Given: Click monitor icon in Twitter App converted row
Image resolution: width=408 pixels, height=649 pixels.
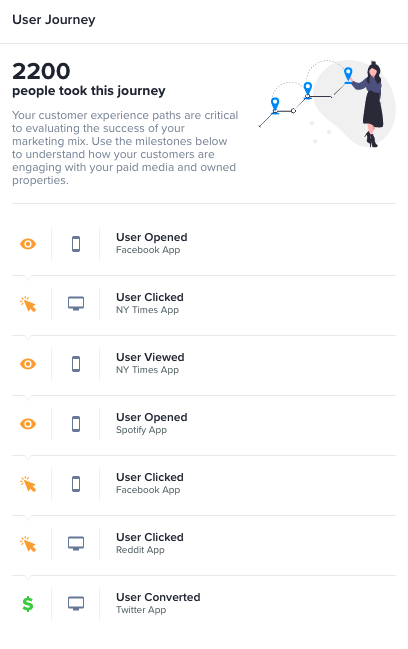Looking at the screenshot, I should [x=76, y=603].
